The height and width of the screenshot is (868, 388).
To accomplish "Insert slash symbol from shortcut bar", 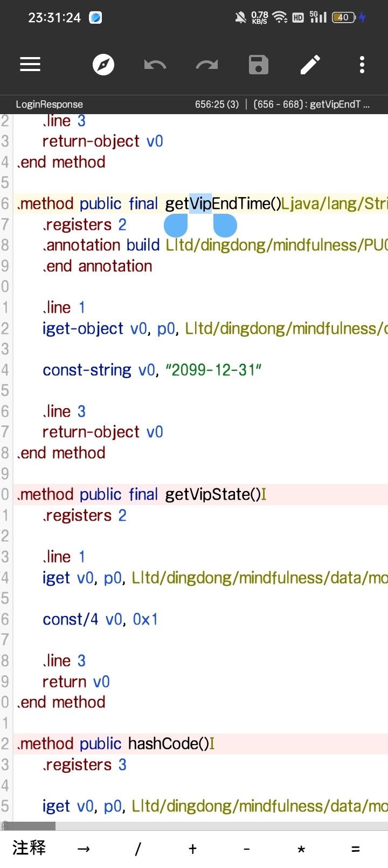I will [138, 849].
